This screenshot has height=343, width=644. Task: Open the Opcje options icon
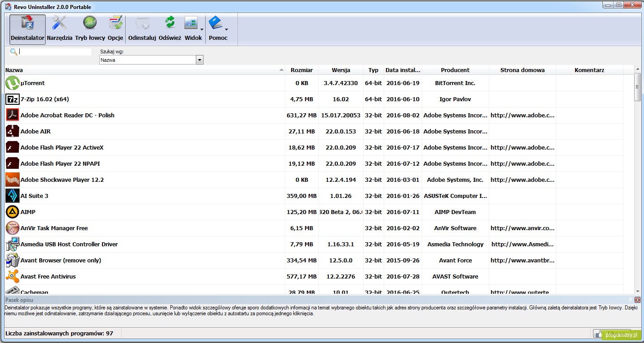[x=115, y=22]
